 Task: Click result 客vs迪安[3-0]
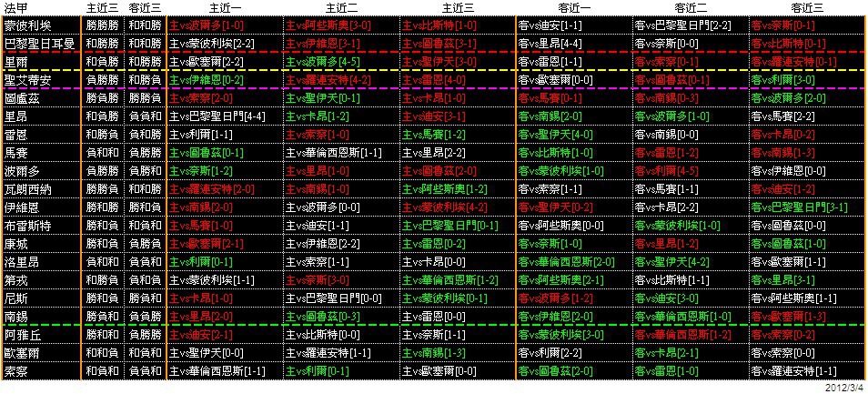667,299
